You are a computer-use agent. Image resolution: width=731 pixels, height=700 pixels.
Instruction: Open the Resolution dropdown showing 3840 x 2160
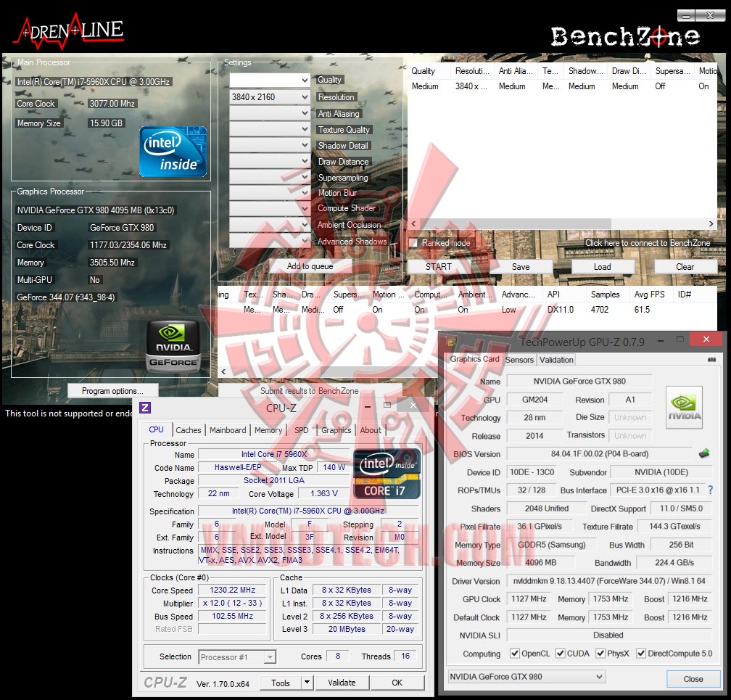tap(270, 97)
